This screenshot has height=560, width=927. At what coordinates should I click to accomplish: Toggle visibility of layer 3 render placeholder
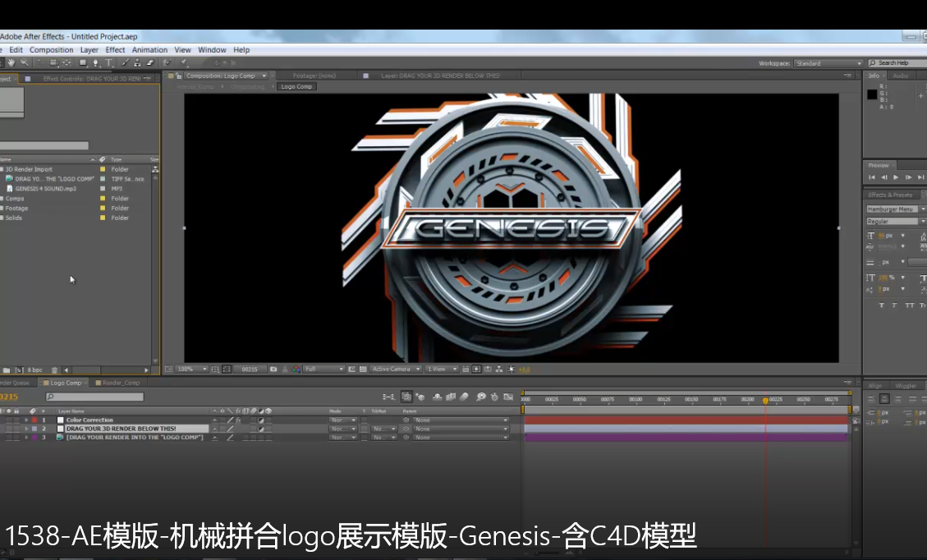(x=3, y=438)
